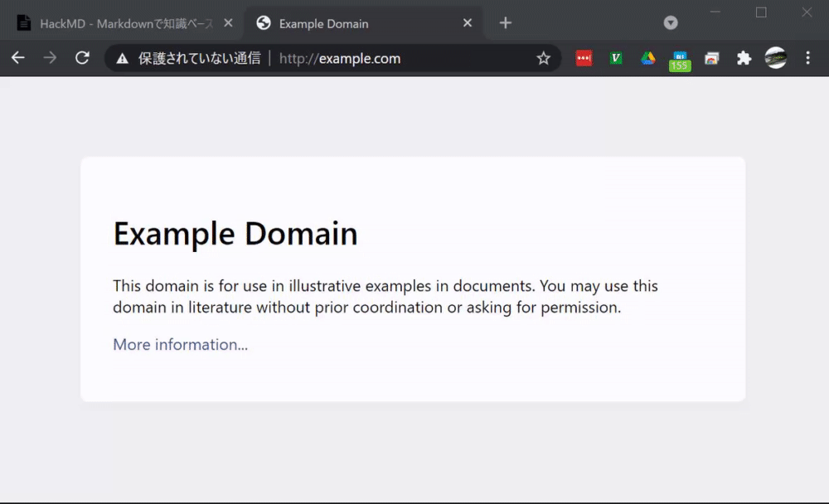Click the Chrome profile avatar
The height and width of the screenshot is (504, 829).
pos(776,58)
